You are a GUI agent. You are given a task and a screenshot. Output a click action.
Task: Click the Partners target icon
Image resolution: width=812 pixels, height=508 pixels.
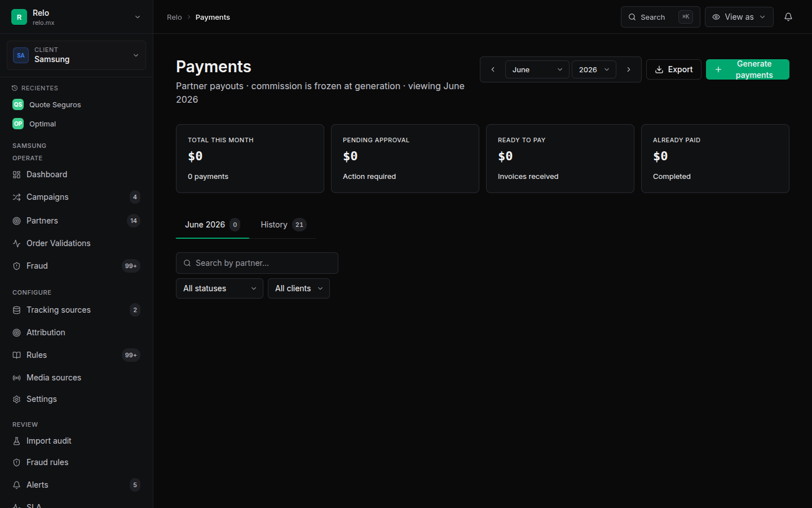(16, 221)
